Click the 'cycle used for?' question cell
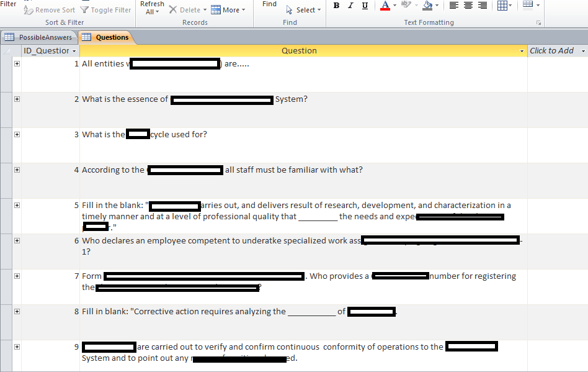 pyautogui.click(x=303, y=145)
